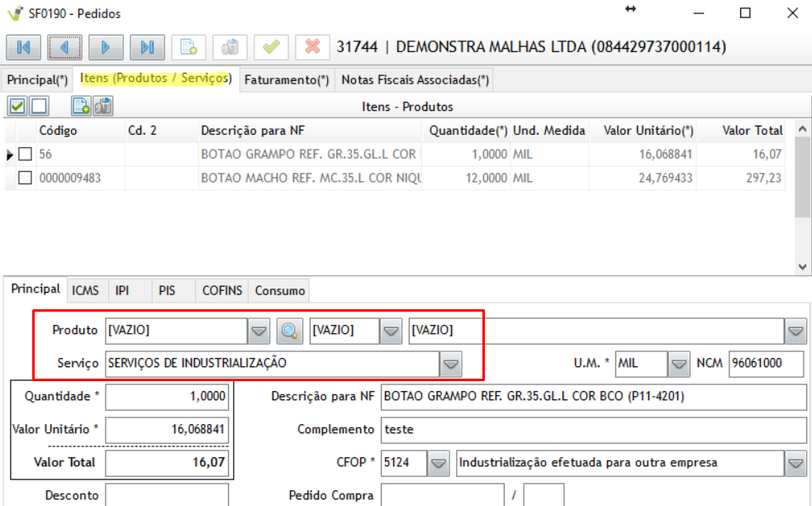Open the ICMS tax tab
The width and height of the screenshot is (812, 506).
coord(85,290)
